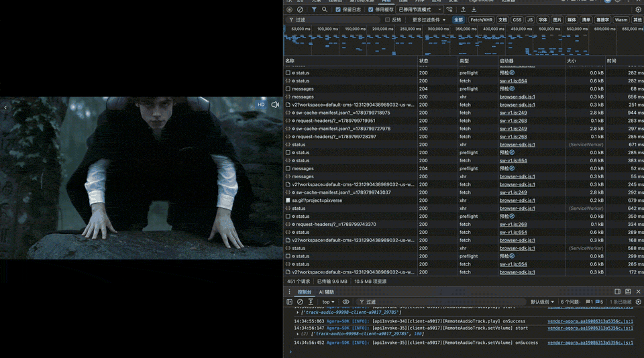Filter requests by 文档 type
This screenshot has height=358, width=644.
502,19
